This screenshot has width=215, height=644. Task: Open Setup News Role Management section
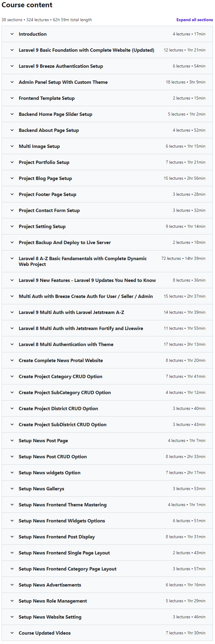pyautogui.click(x=53, y=601)
